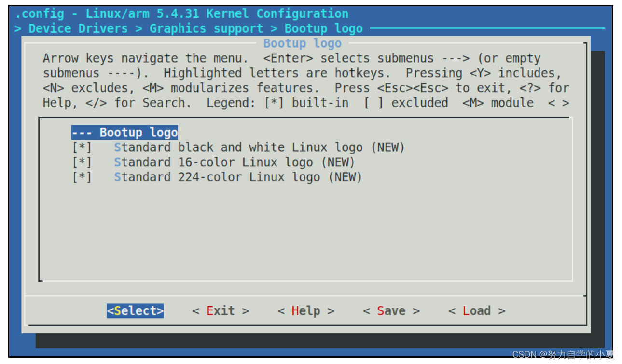This screenshot has height=364, width=622.
Task: Select the highlighted '--- Bootup logo' row
Action: pos(124,133)
